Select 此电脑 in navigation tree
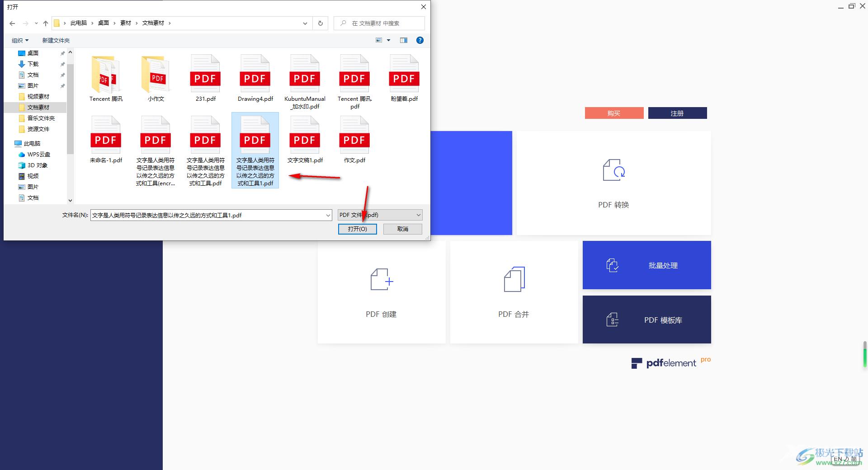868x470 pixels. click(x=32, y=143)
